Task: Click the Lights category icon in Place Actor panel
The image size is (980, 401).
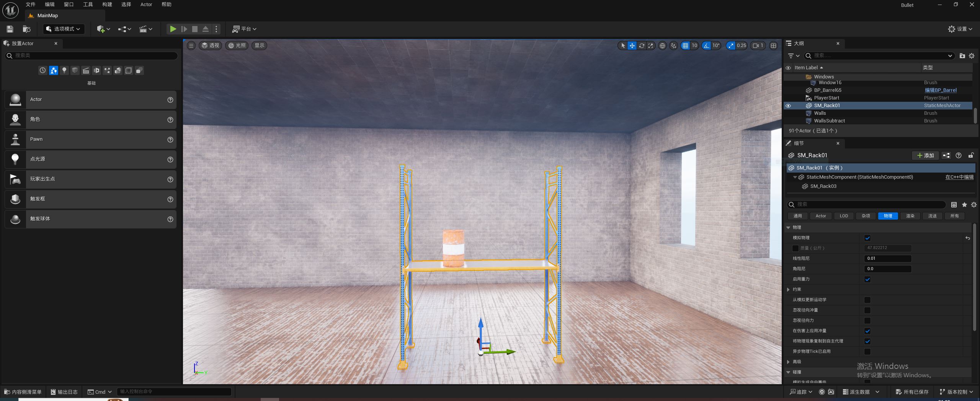Action: pos(64,70)
